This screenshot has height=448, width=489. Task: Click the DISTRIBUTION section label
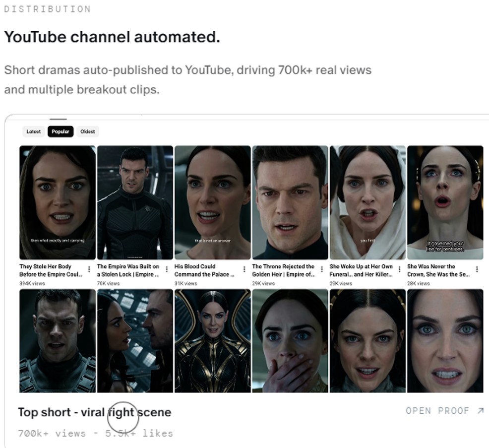coord(48,9)
